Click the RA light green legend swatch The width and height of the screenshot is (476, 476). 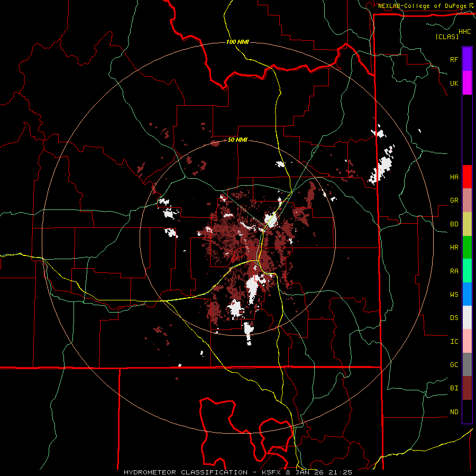coord(467,271)
